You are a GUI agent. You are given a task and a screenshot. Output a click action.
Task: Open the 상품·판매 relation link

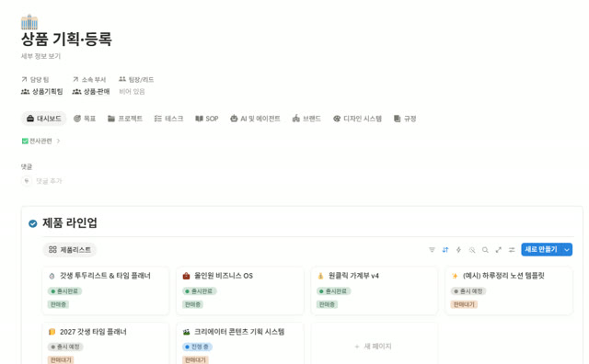click(x=91, y=92)
